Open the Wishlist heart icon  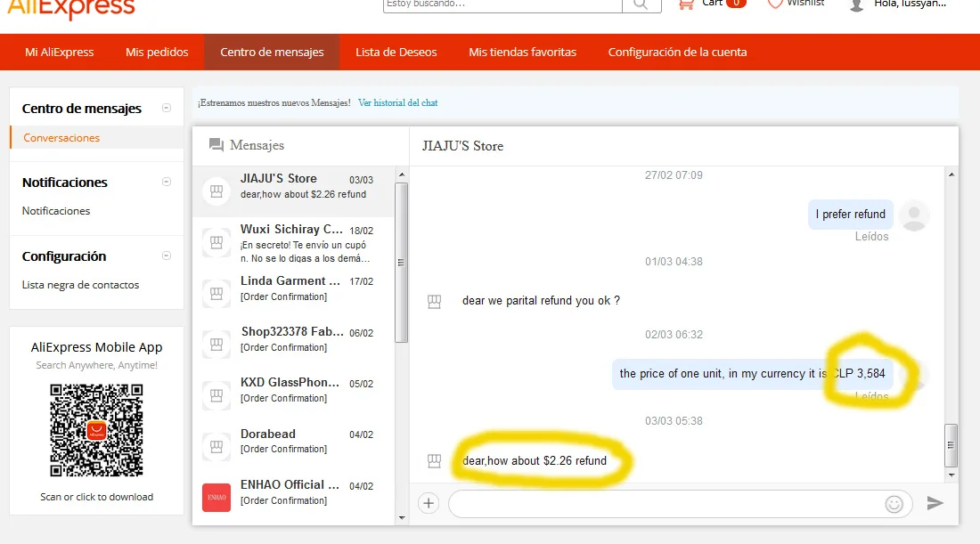click(775, 4)
